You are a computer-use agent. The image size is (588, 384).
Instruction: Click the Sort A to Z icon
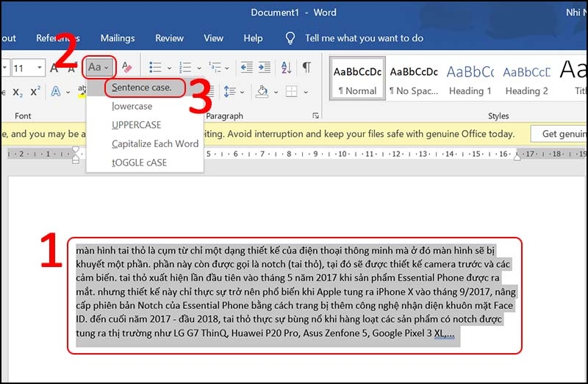[286, 68]
